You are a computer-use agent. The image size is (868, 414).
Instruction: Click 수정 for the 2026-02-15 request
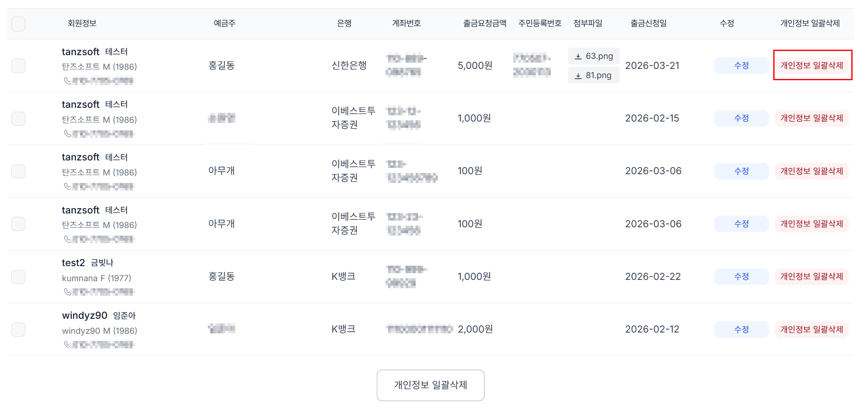click(x=741, y=118)
